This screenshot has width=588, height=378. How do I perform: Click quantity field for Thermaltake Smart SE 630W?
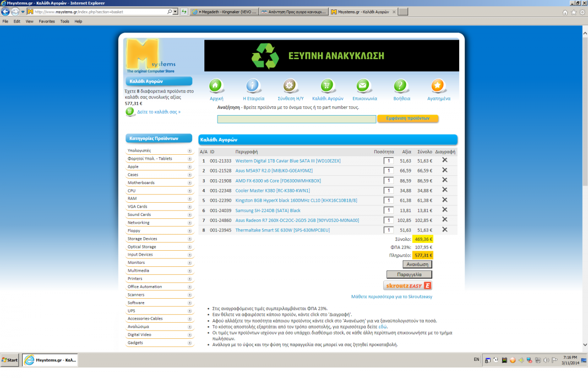[389, 230]
